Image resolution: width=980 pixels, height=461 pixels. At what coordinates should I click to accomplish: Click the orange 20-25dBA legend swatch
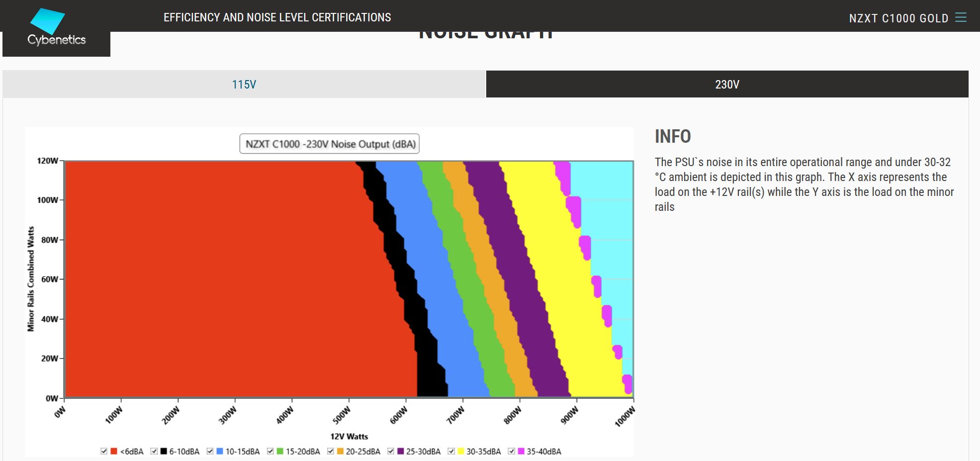[340, 451]
